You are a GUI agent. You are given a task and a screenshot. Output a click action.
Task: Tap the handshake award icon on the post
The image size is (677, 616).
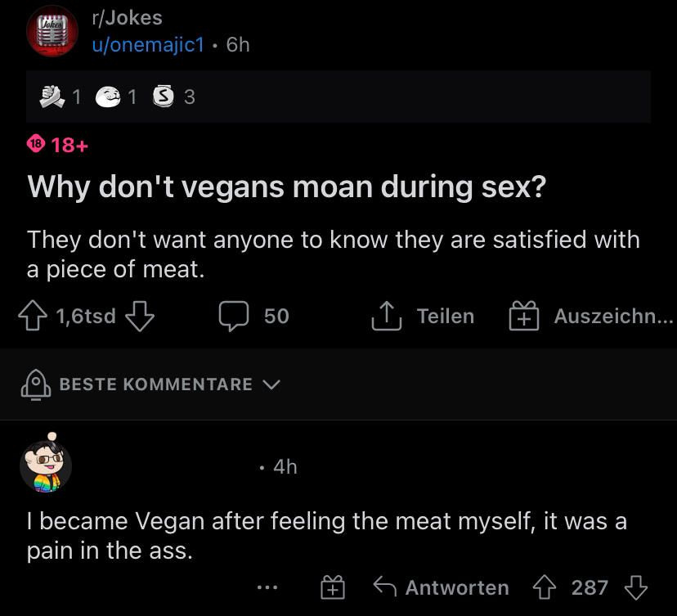[x=52, y=96]
